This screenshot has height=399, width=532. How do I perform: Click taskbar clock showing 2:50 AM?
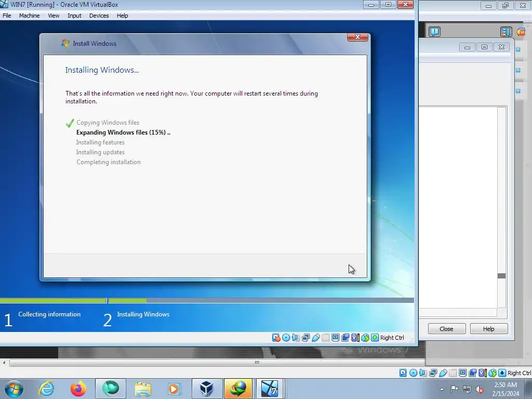point(506,389)
